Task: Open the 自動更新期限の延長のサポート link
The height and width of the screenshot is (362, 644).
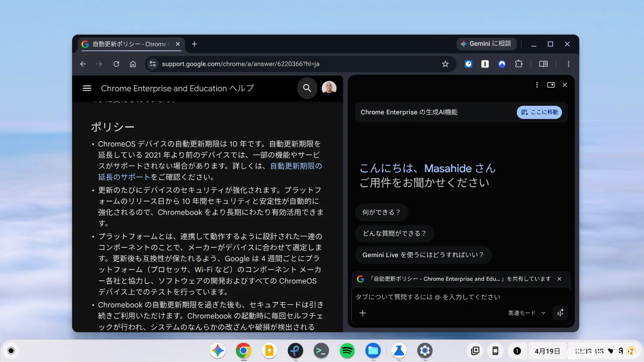Action: point(296,166)
